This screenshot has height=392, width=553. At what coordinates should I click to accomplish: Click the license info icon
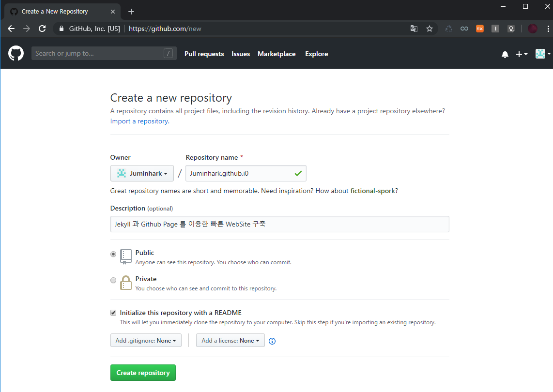[272, 341]
